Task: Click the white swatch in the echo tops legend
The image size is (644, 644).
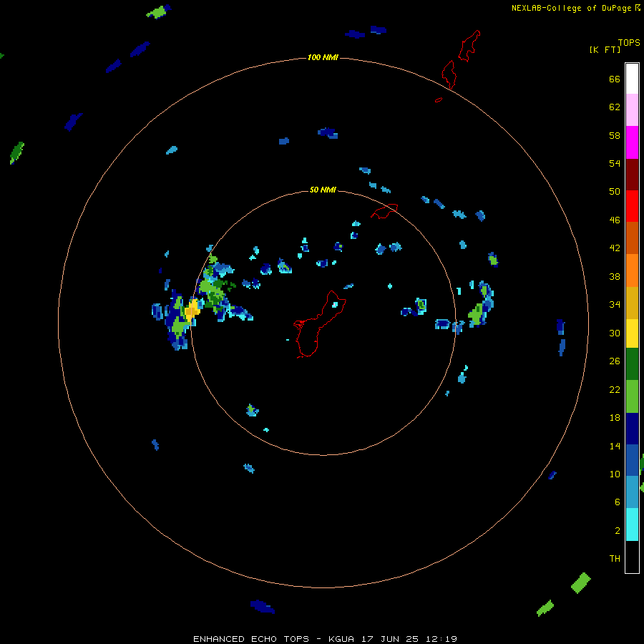Action: [632, 79]
